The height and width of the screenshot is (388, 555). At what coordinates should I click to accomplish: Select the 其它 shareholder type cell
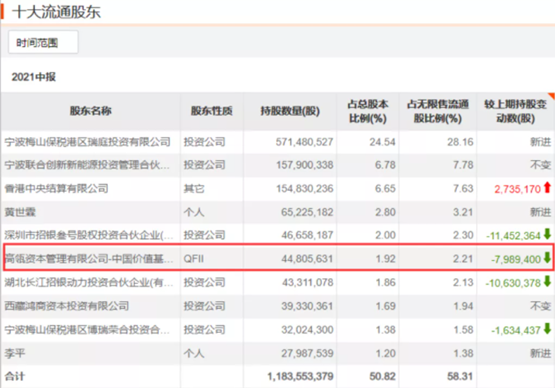(194, 188)
